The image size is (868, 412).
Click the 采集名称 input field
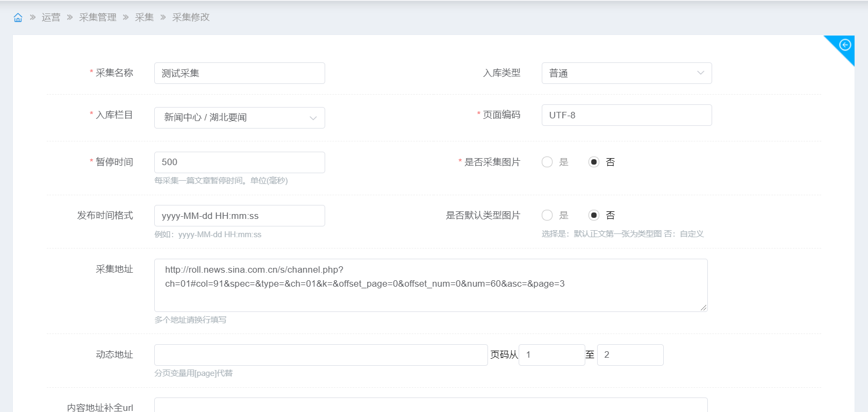click(239, 73)
